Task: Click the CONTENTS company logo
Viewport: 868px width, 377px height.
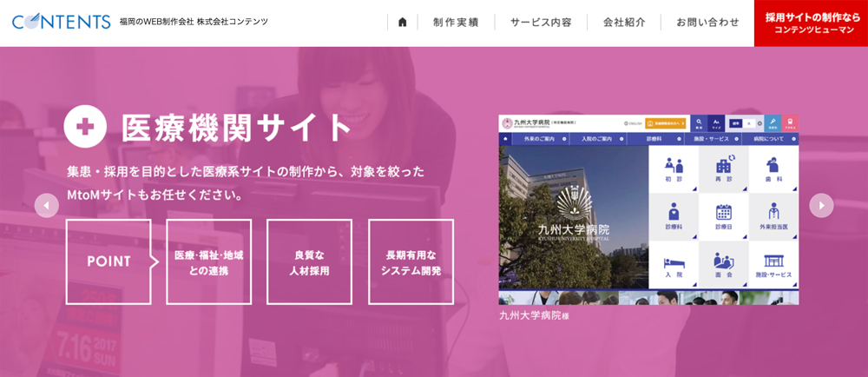Action: click(x=61, y=22)
